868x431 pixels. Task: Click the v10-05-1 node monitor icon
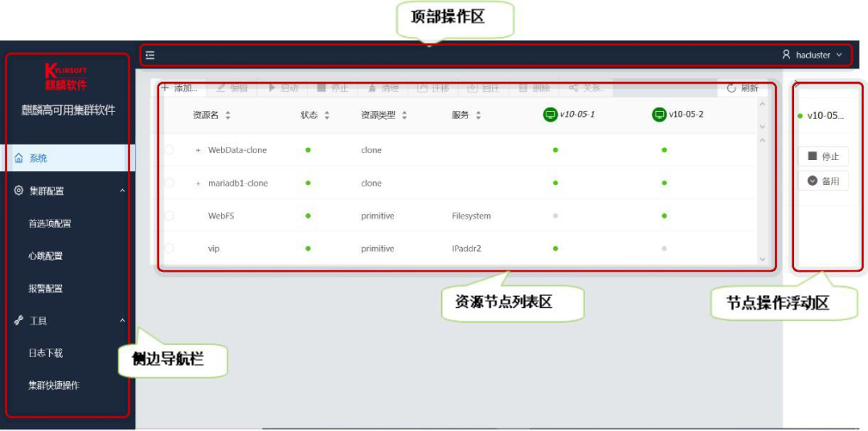[x=551, y=115]
